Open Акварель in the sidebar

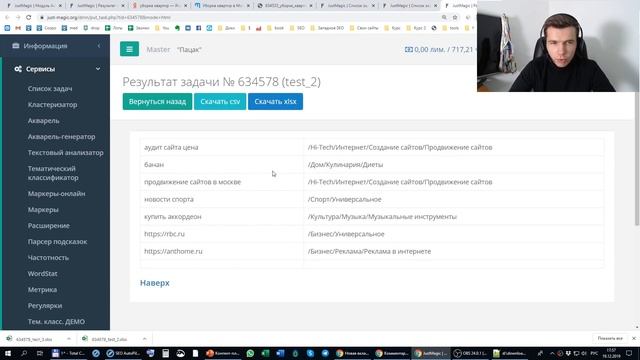point(43,120)
